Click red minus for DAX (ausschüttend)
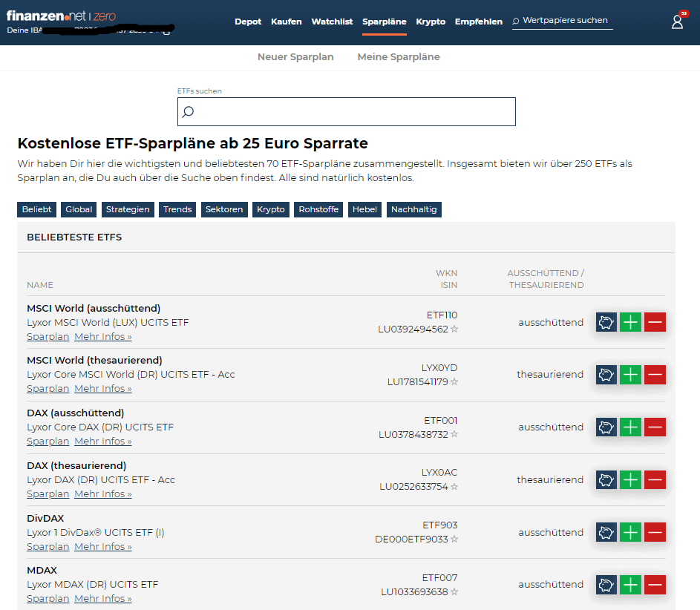The image size is (700, 610). pyautogui.click(x=655, y=427)
